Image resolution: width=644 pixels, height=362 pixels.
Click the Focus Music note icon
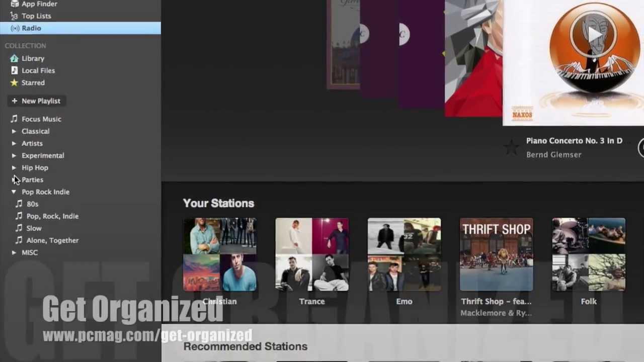(x=14, y=119)
